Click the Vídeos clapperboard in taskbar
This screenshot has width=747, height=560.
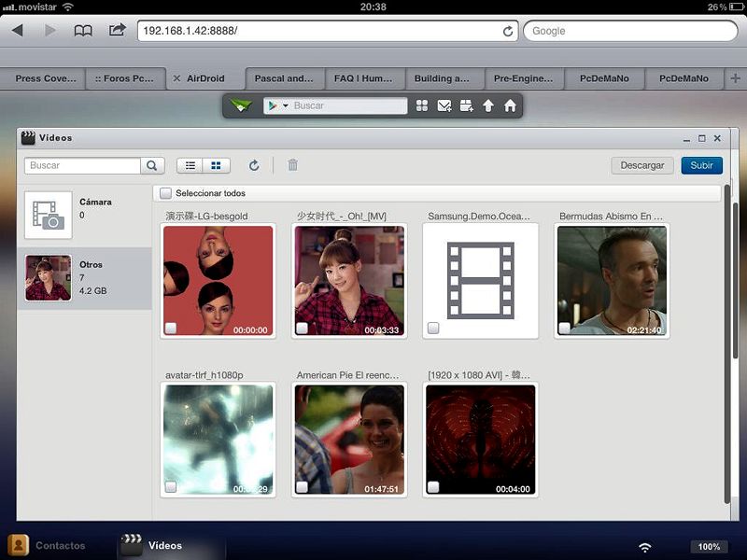coord(132,545)
